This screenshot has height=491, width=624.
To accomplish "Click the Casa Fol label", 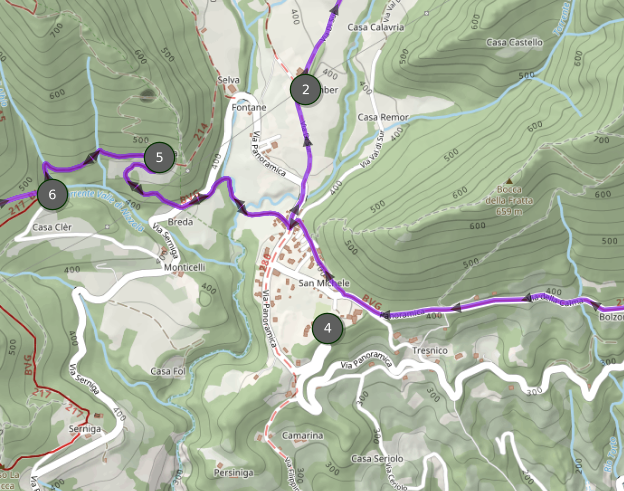I will [x=168, y=371].
